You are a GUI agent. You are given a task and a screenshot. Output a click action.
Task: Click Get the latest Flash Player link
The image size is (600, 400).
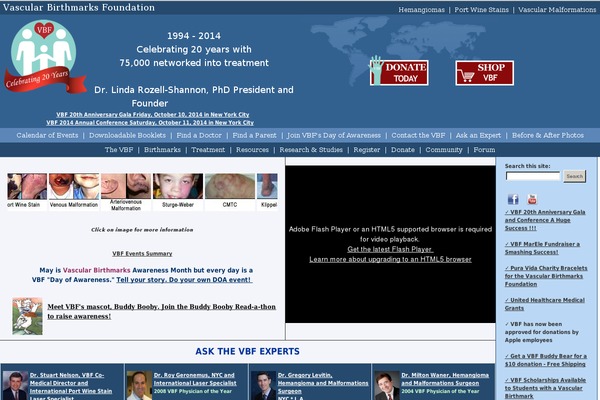[390, 249]
